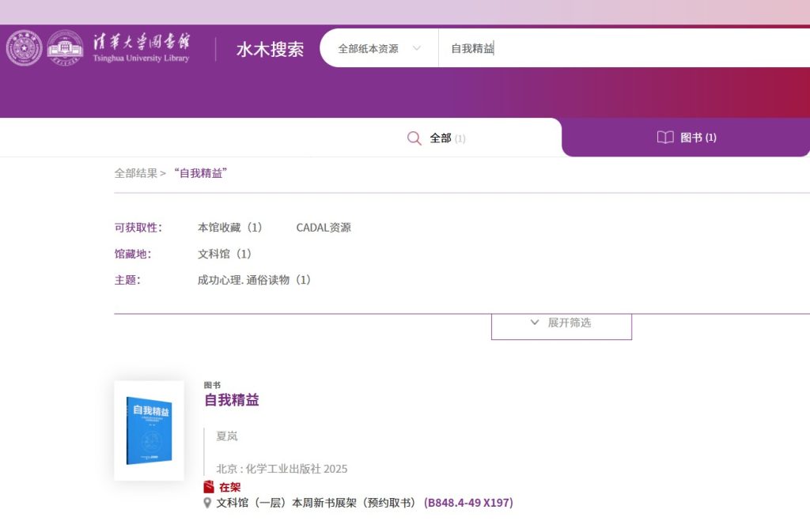Switch to the 图书 (1) tab
The height and width of the screenshot is (532, 810).
coord(687,138)
